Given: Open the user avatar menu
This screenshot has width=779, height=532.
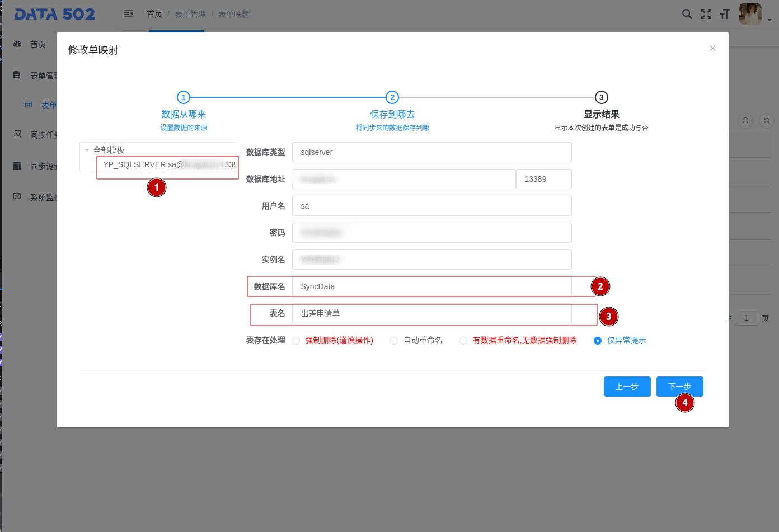Looking at the screenshot, I should click(x=750, y=14).
